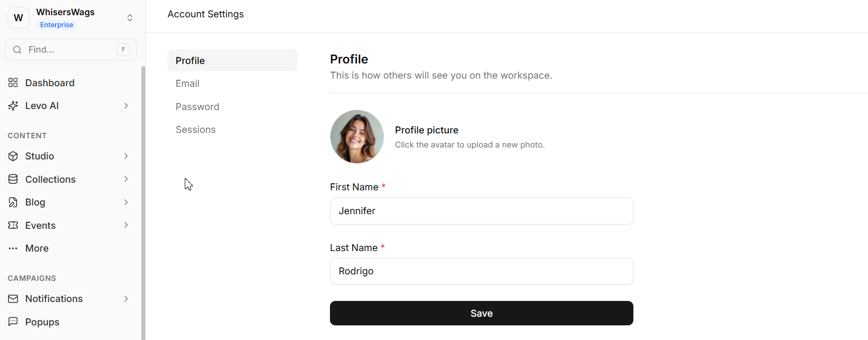
Task: Click the Notifications envelope icon
Action: [13, 299]
